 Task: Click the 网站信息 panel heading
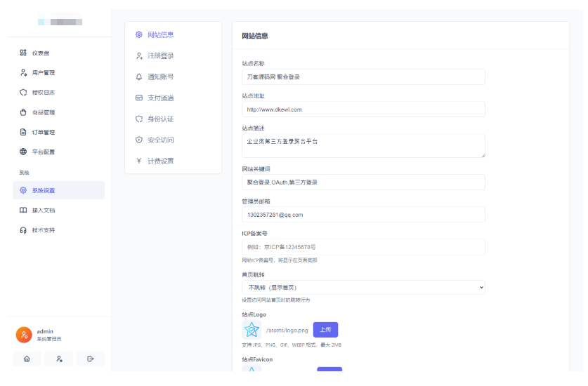tap(254, 36)
